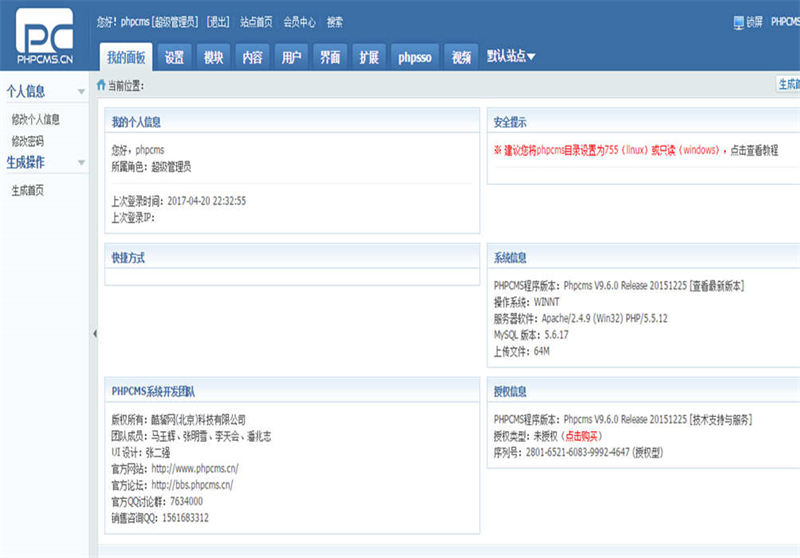The width and height of the screenshot is (800, 558).
Task: Switch to the 视频 tab
Action: point(461,57)
